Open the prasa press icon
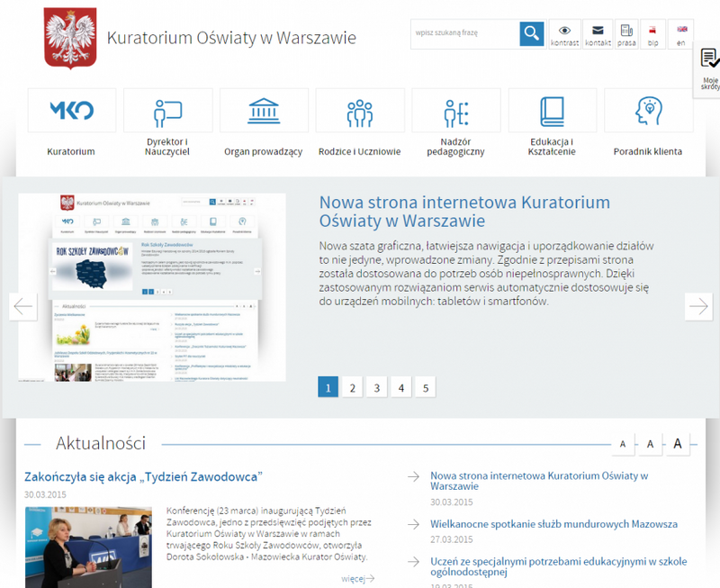The height and width of the screenshot is (588, 720). (x=626, y=34)
